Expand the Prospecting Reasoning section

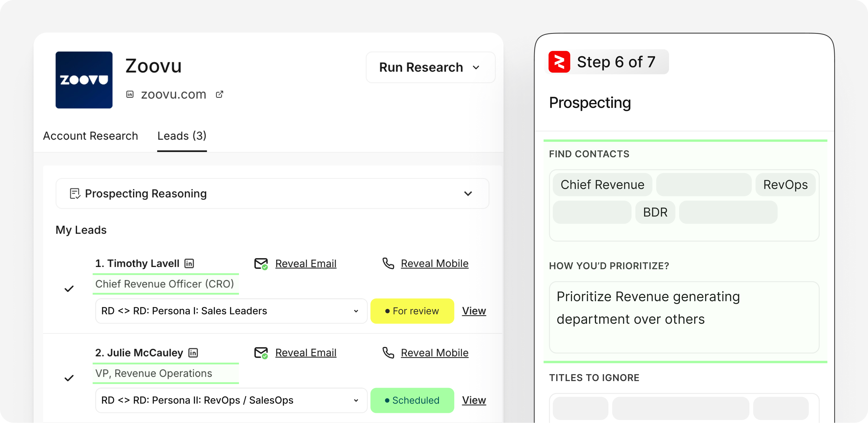(x=468, y=193)
